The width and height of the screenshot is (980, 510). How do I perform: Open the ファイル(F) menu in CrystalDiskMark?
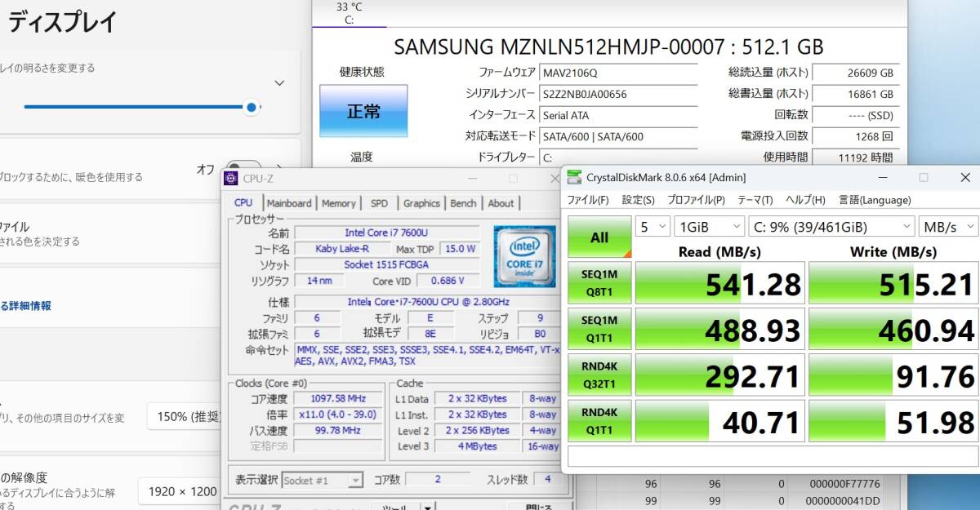pos(588,200)
